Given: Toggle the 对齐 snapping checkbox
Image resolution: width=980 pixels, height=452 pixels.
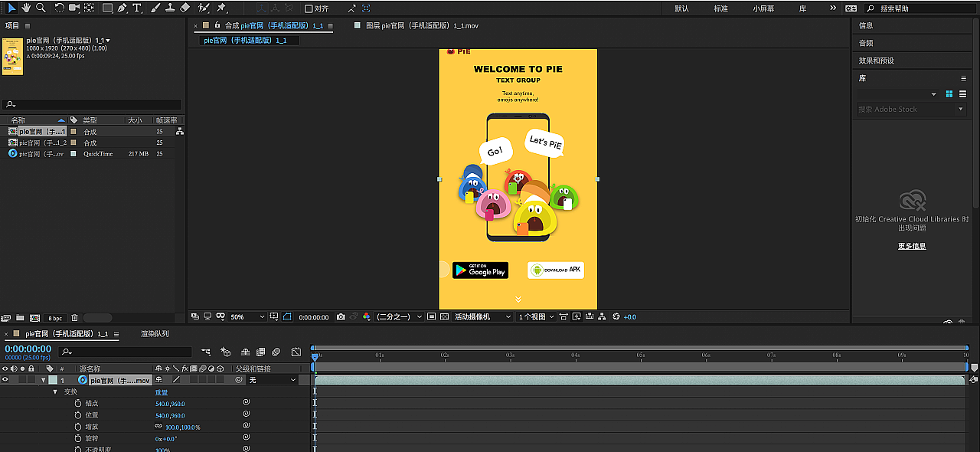Looking at the screenshot, I should pos(309,8).
